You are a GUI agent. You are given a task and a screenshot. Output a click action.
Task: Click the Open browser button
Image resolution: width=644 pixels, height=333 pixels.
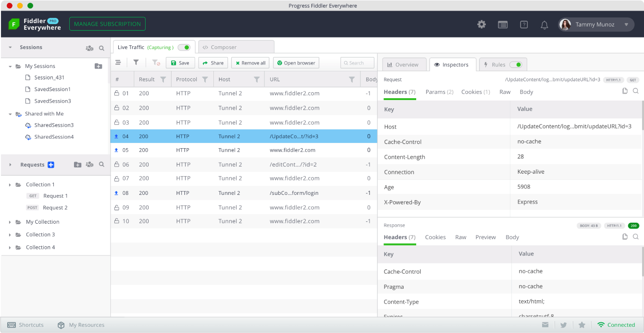point(296,63)
